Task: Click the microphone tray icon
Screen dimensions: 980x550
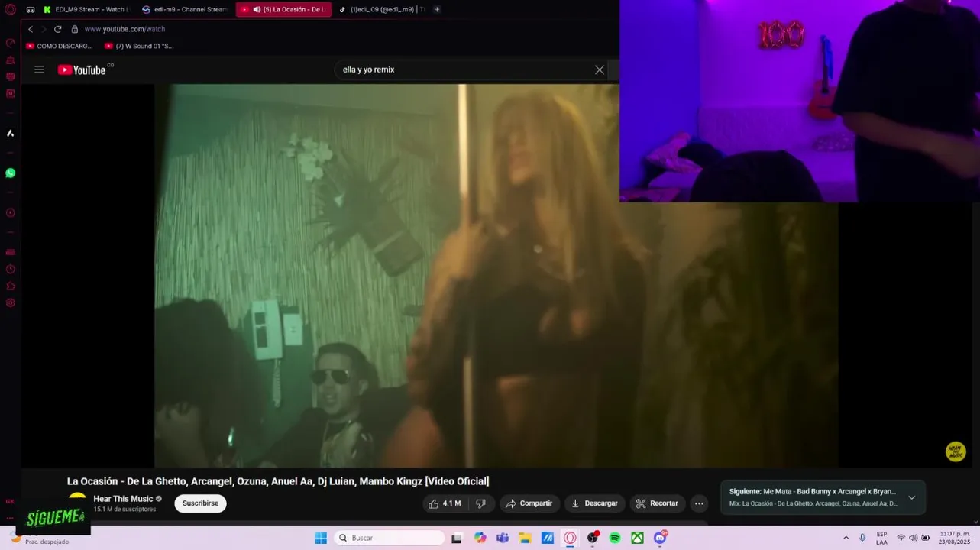Action: coord(862,538)
